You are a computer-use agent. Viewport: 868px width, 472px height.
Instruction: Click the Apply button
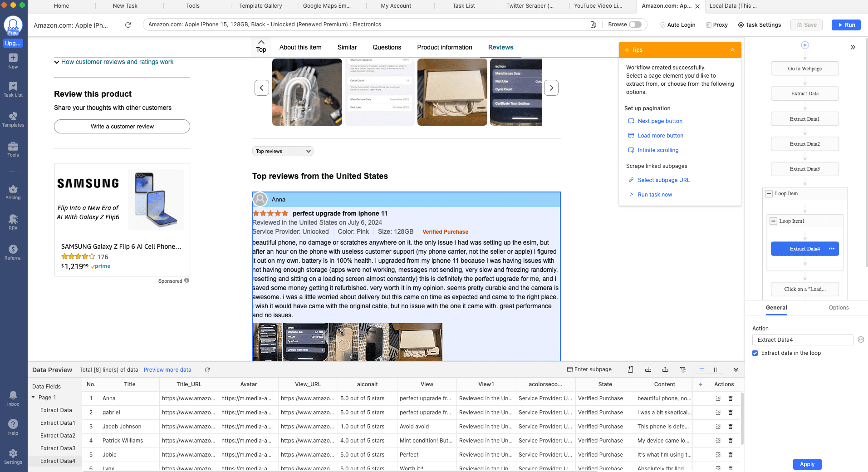807,464
